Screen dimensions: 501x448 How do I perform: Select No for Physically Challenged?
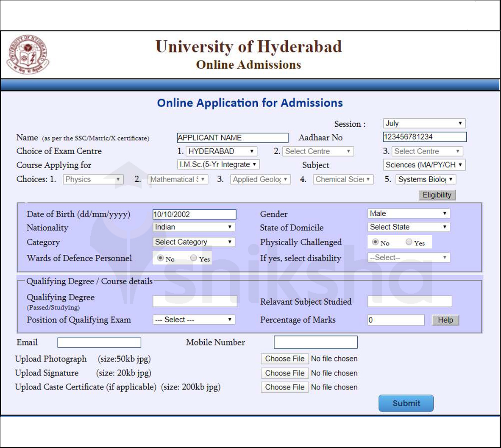tap(375, 242)
